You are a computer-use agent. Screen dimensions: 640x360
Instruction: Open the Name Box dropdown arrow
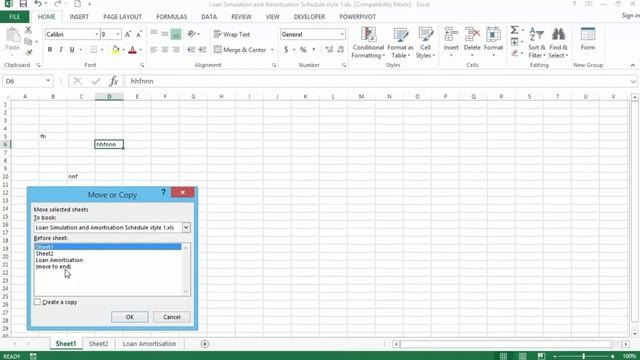tap(48, 81)
